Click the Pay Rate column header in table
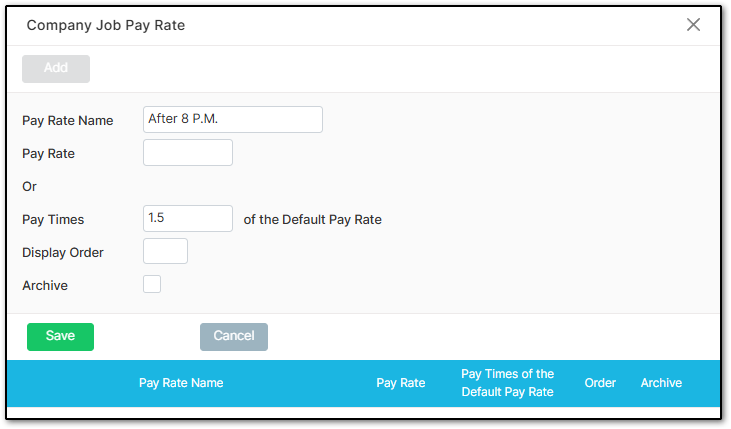Image resolution: width=731 pixels, height=429 pixels. [400, 383]
